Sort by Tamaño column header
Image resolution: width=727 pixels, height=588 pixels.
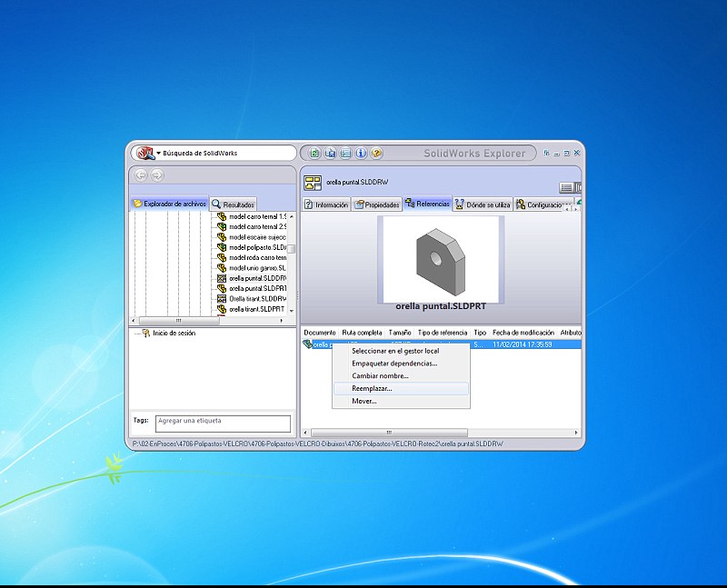400,333
